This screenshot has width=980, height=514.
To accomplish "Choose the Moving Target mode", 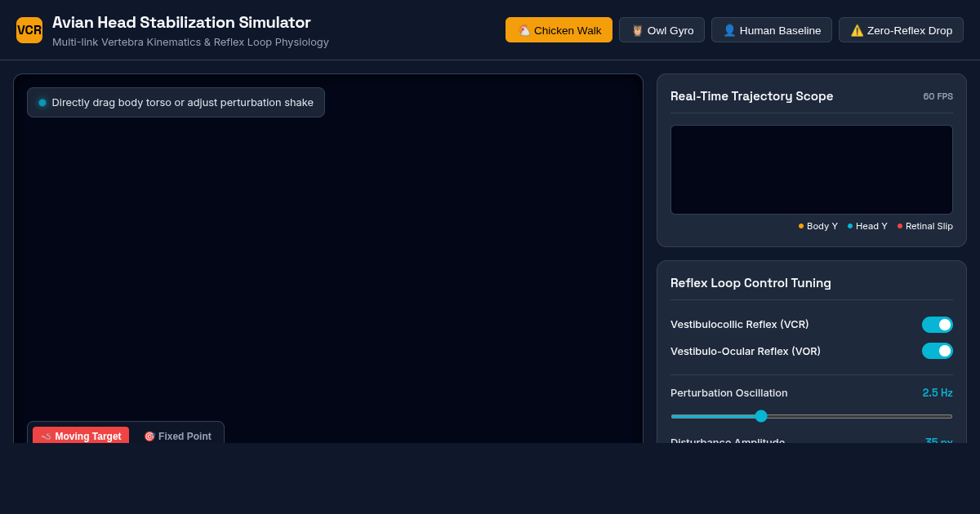I will (81, 436).
